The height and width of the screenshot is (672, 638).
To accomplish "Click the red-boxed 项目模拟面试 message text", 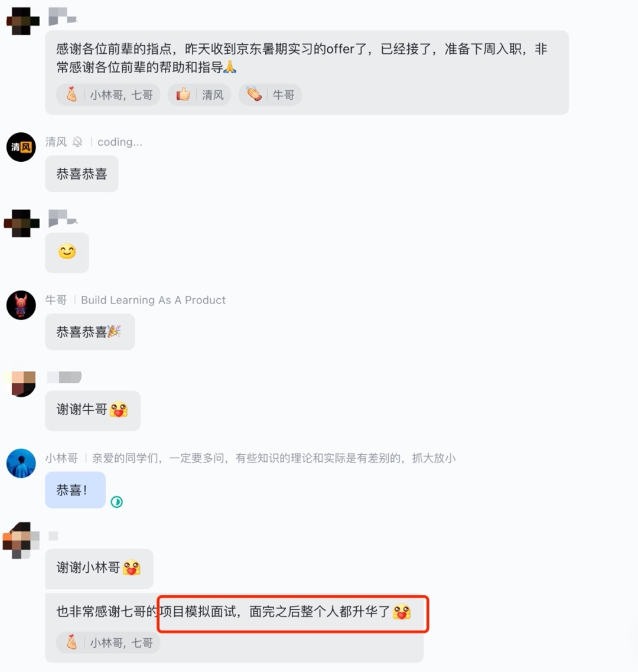I will tap(293, 614).
